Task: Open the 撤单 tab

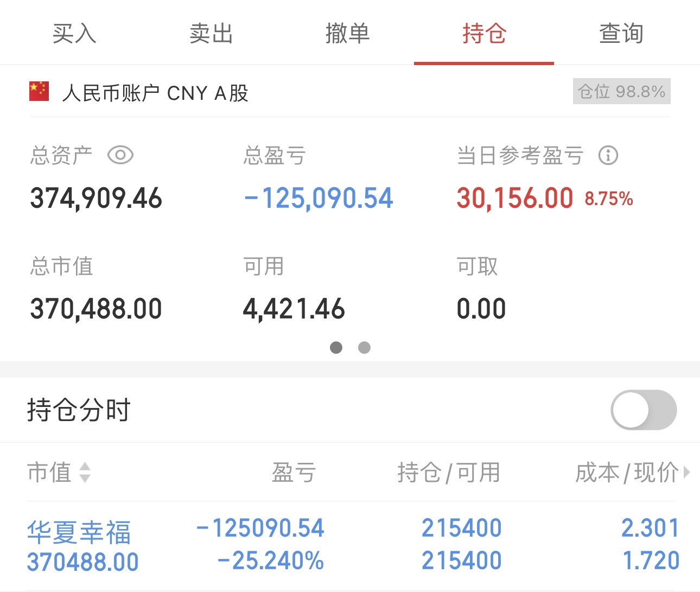Action: [x=347, y=33]
